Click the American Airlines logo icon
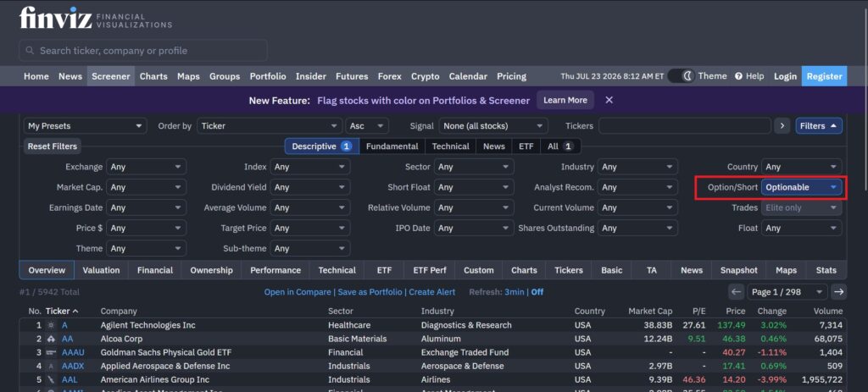The width and height of the screenshot is (868, 392). tap(51, 380)
